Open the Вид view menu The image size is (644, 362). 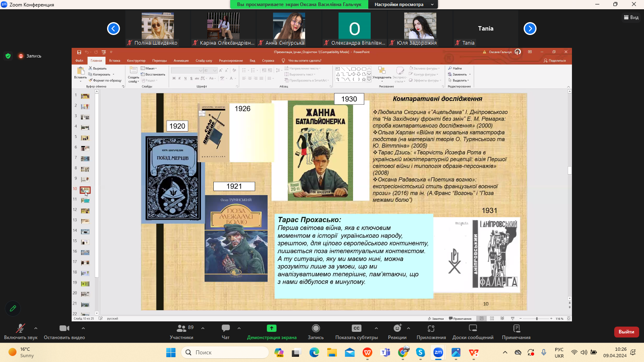[x=631, y=17]
